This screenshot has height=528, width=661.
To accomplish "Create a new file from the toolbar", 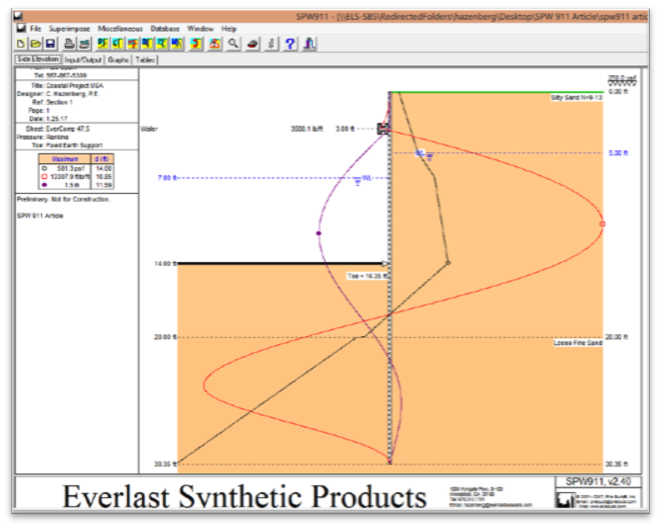I will click(20, 44).
